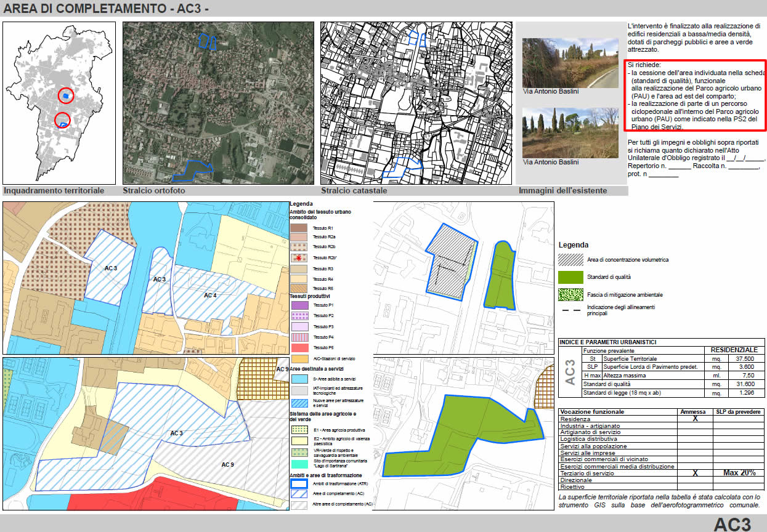This screenshot has height=532, width=767.
Task: Click the large AC3 footer label
Action: click(733, 524)
